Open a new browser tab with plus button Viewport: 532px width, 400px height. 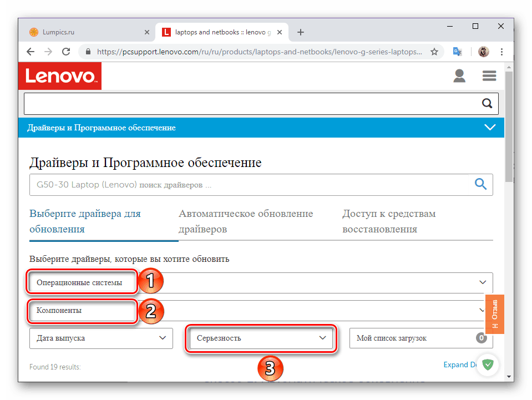[301, 32]
